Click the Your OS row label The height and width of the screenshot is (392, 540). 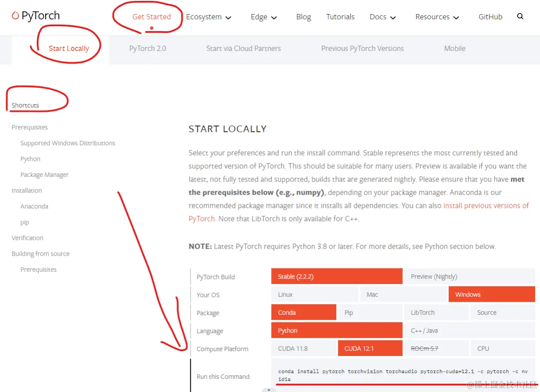208,295
